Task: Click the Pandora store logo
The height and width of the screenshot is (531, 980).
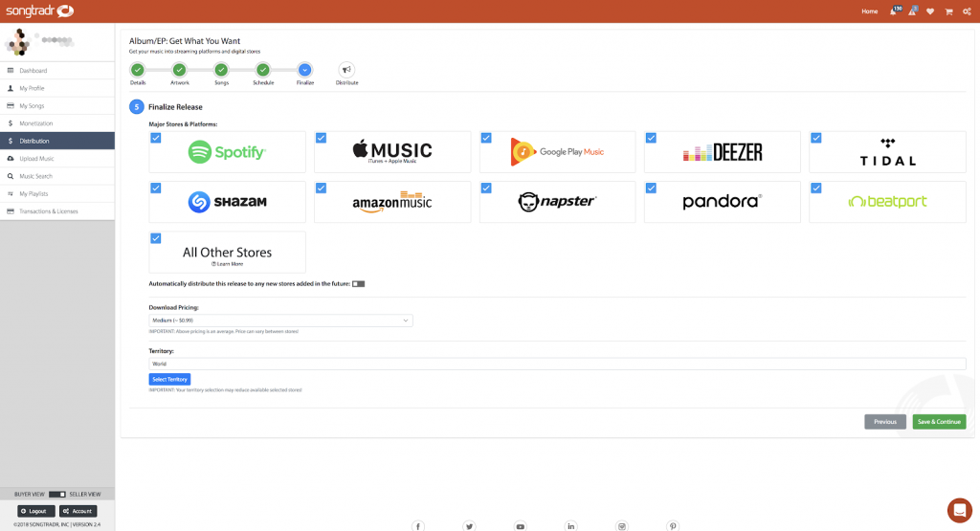Action: coord(723,201)
